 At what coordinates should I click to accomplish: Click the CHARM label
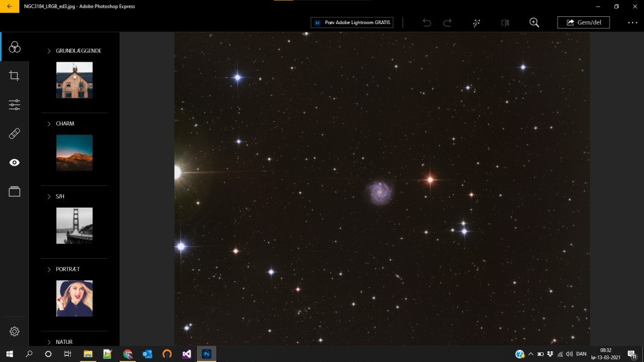tap(65, 124)
